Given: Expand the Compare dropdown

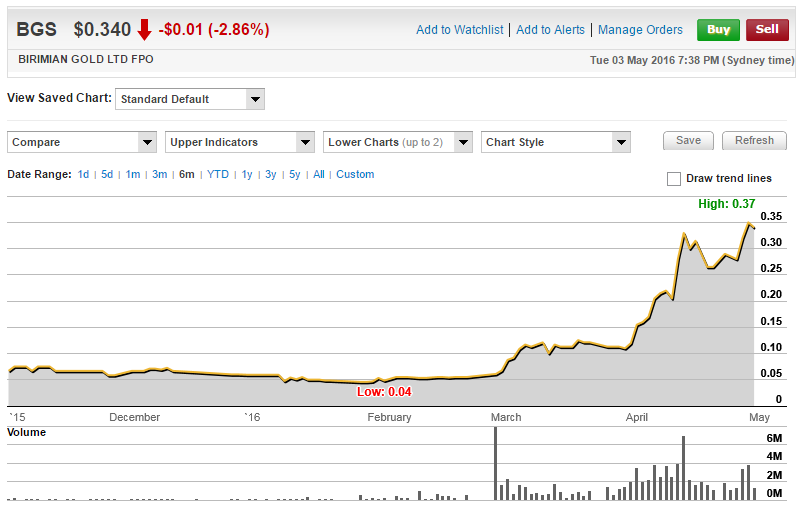Looking at the screenshot, I should pos(82,142).
